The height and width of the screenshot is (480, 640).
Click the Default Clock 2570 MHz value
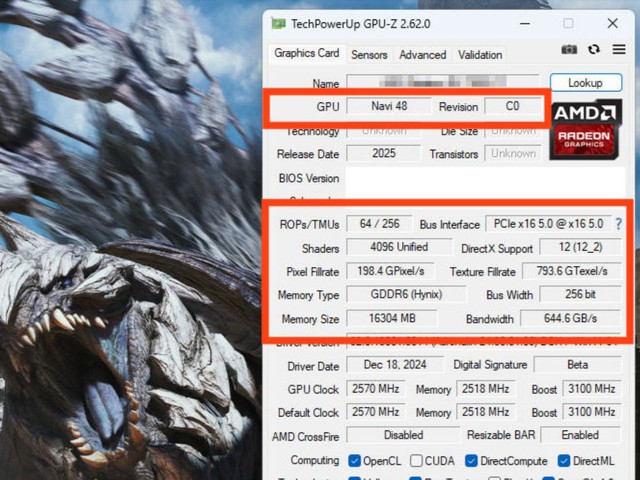[376, 412]
